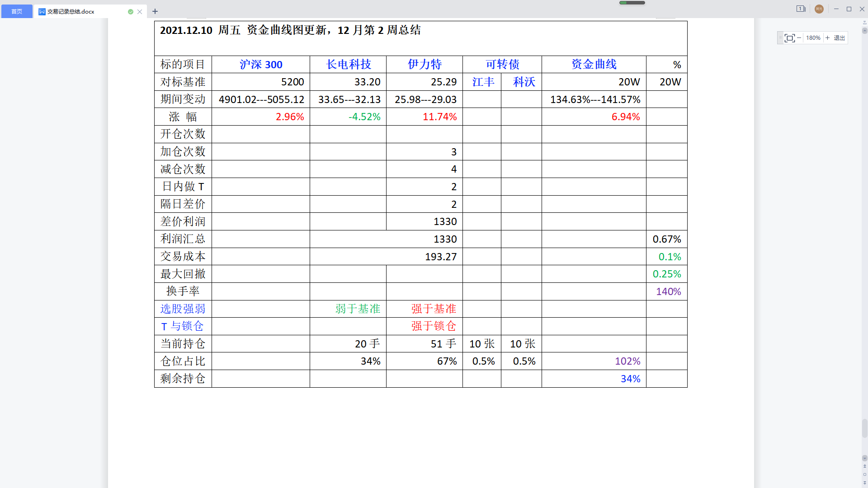Open the window list icon numbered 1
Screen dimensions: 868x488
pyautogui.click(x=801, y=9)
